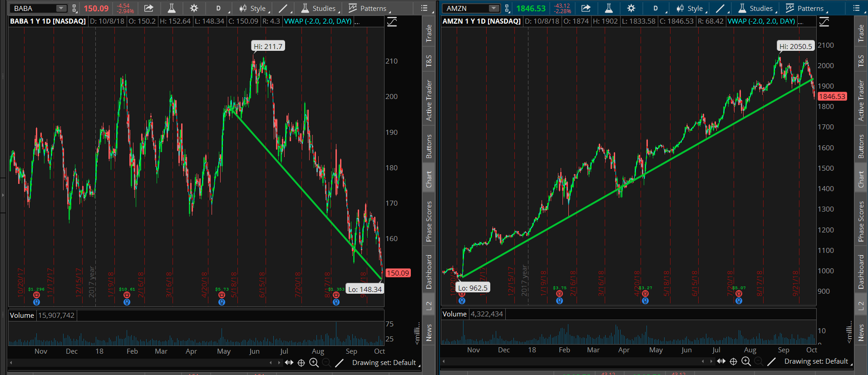Screen dimensions: 868x375
Task: Click the 1846.53 price label on AMZN axis
Action: [x=832, y=96]
